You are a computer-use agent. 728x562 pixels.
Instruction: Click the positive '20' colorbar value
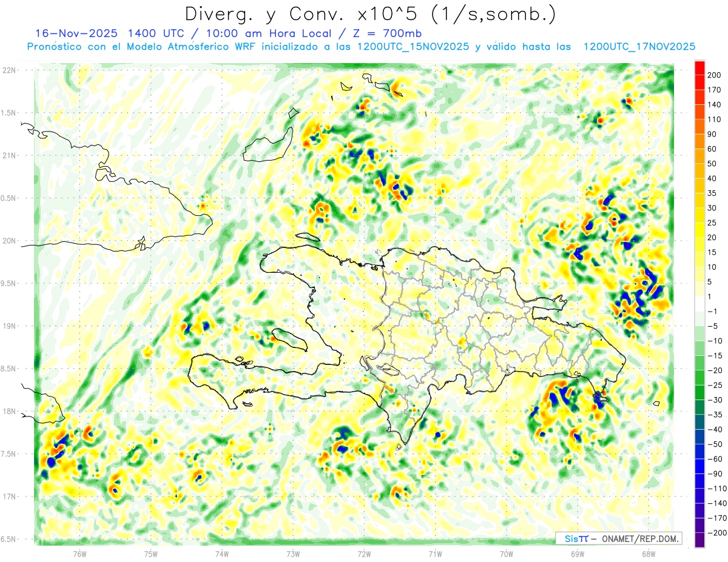pos(713,238)
